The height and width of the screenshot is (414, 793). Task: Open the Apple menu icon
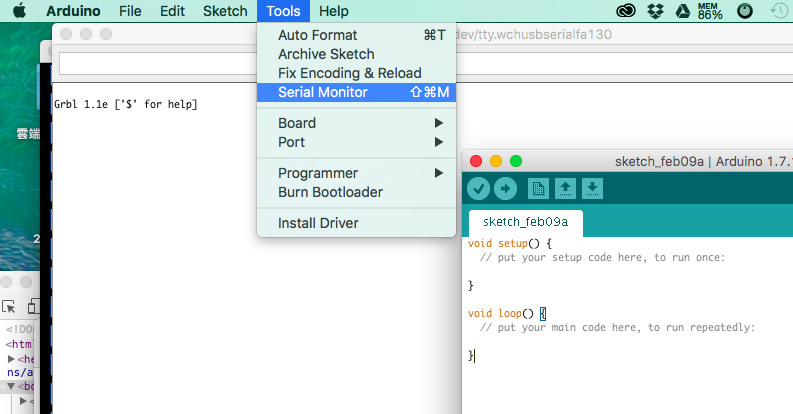tap(21, 11)
